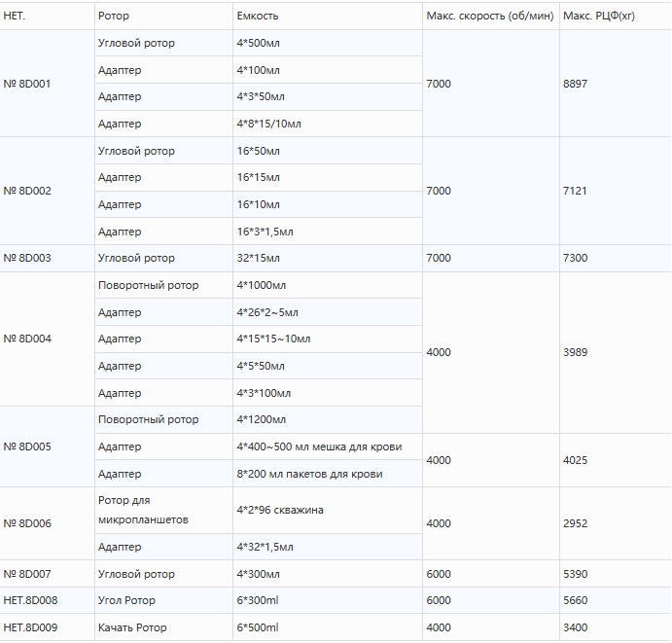Select the "4*2*96 скважина" capacity cell
The height and width of the screenshot is (643, 672).
pos(280,510)
